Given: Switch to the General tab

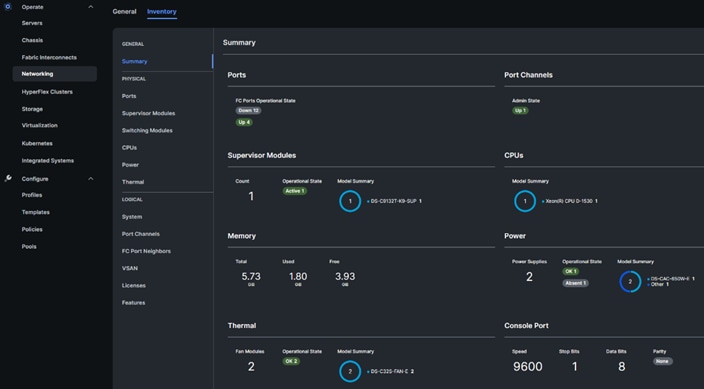Looking at the screenshot, I should pyautogui.click(x=124, y=12).
